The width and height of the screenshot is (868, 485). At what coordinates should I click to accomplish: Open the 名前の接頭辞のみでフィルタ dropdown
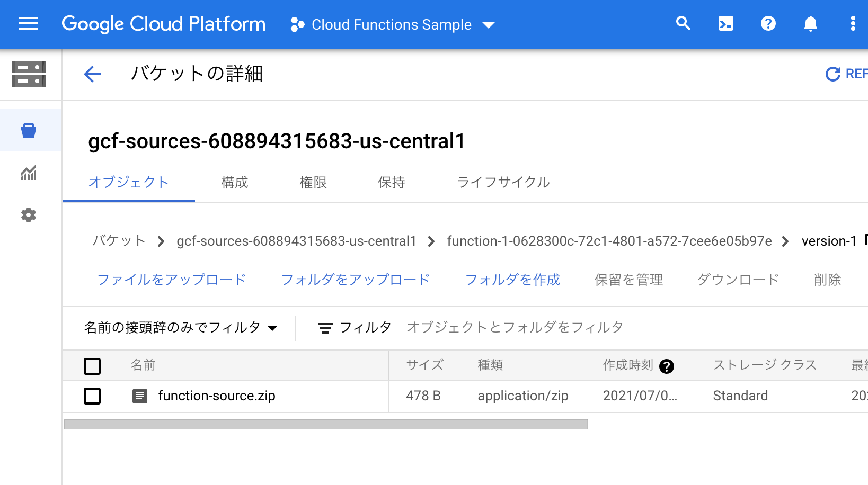click(181, 327)
